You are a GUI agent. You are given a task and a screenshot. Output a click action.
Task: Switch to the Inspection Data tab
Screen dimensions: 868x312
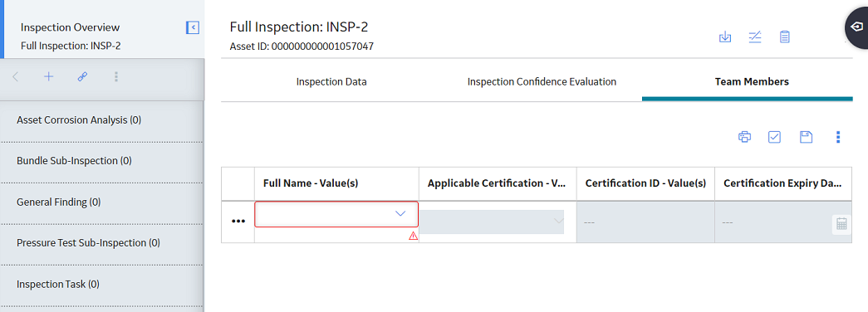(x=331, y=82)
